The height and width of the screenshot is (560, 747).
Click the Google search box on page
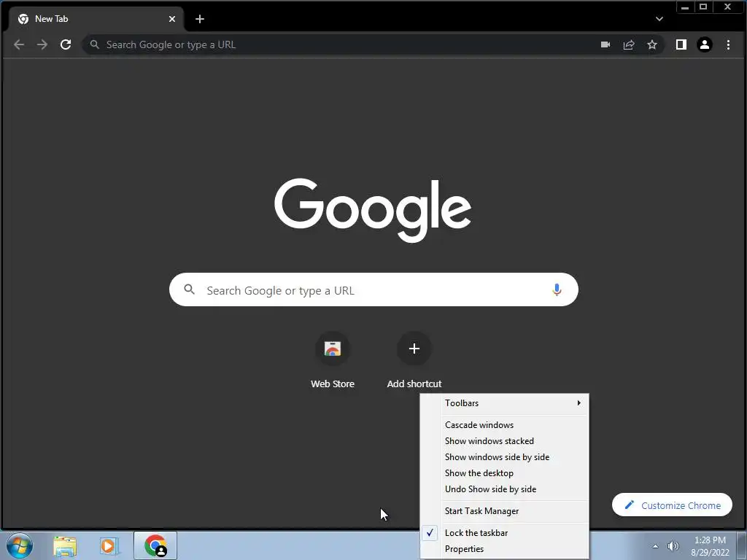(x=373, y=290)
